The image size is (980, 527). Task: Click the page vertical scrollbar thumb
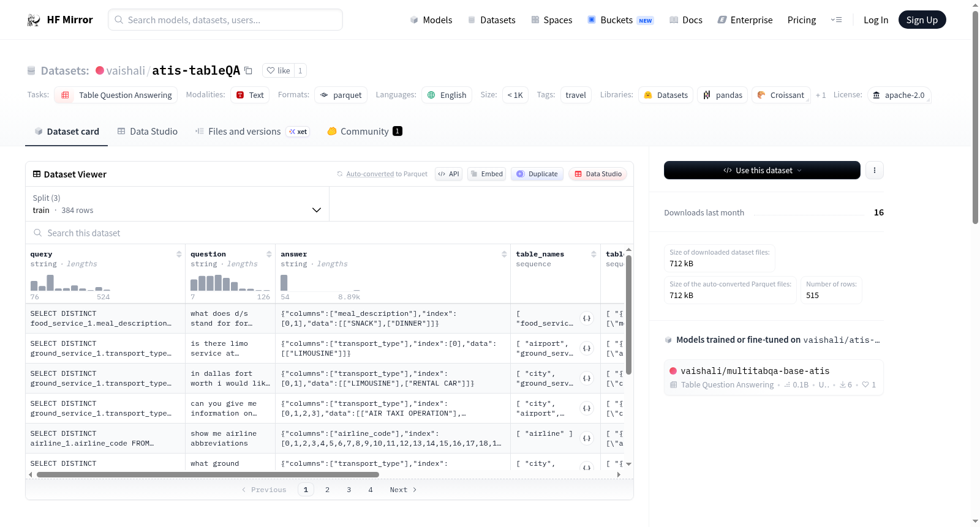pos(976,117)
